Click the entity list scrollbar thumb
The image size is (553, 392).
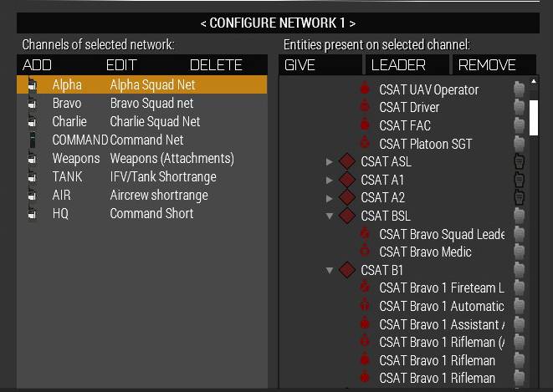534,118
